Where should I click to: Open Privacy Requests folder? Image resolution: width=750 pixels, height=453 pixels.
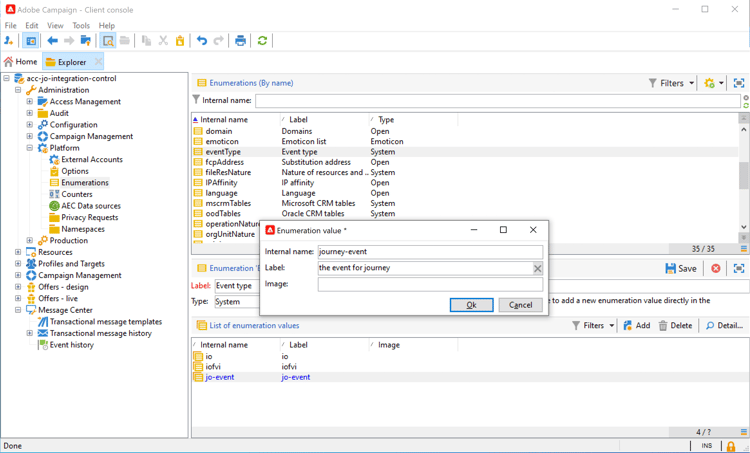point(89,217)
